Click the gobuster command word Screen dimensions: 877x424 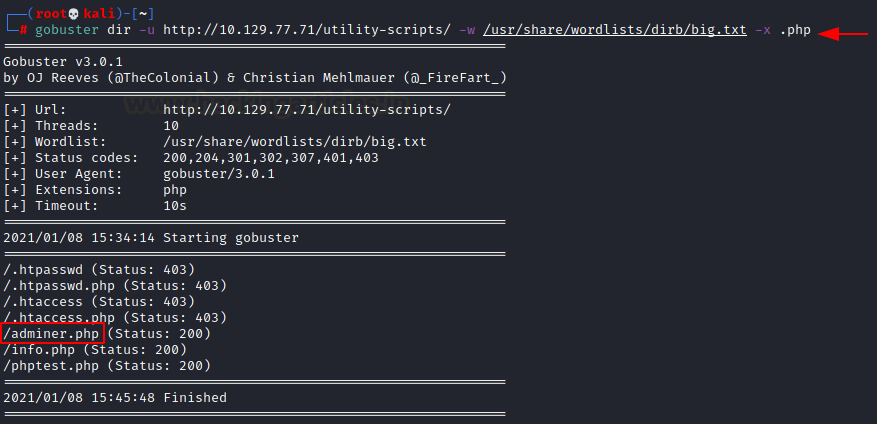(67, 30)
